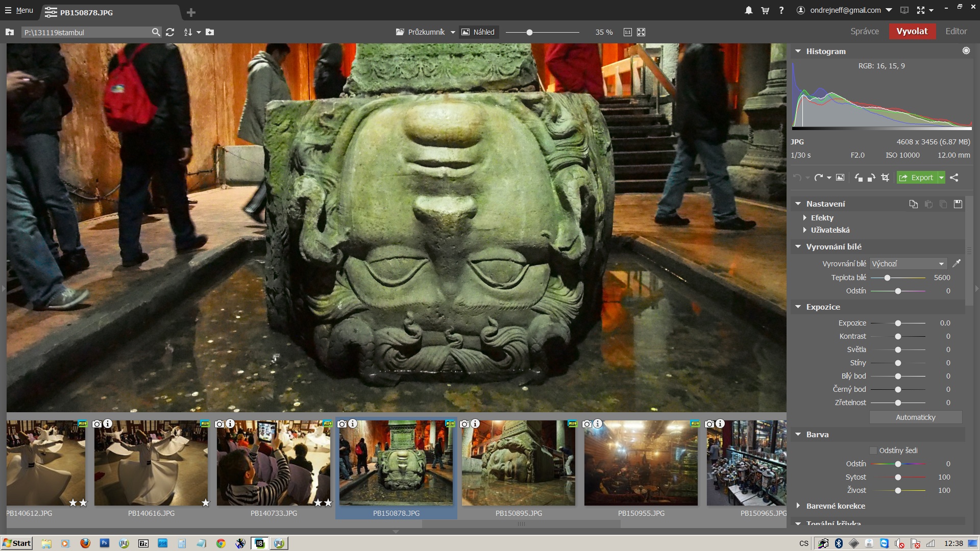980x551 pixels.
Task: Open the notifications bell
Action: [x=748, y=10]
